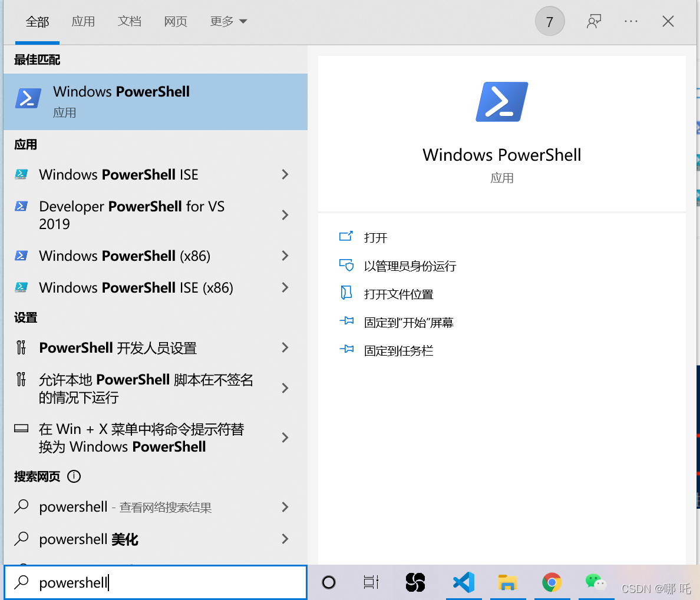Screen dimensions: 700x600
Task: Click 固定到任务栏 action text
Action: pos(399,350)
